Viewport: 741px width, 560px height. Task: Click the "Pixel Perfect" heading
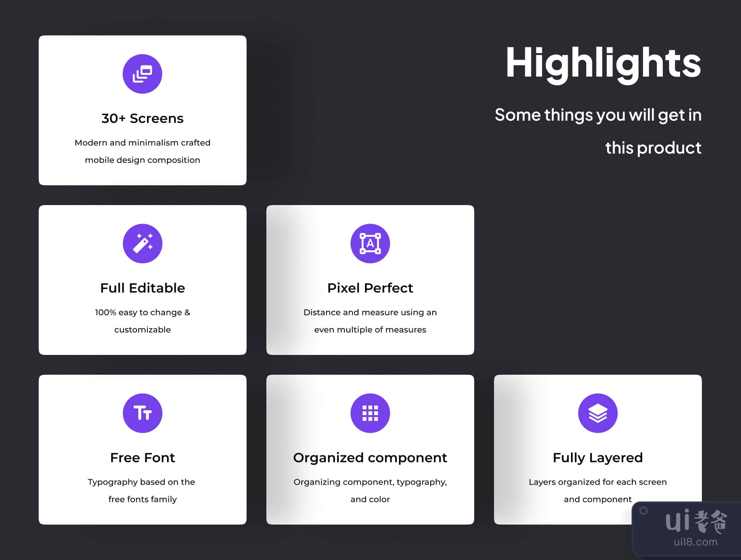pos(370,288)
